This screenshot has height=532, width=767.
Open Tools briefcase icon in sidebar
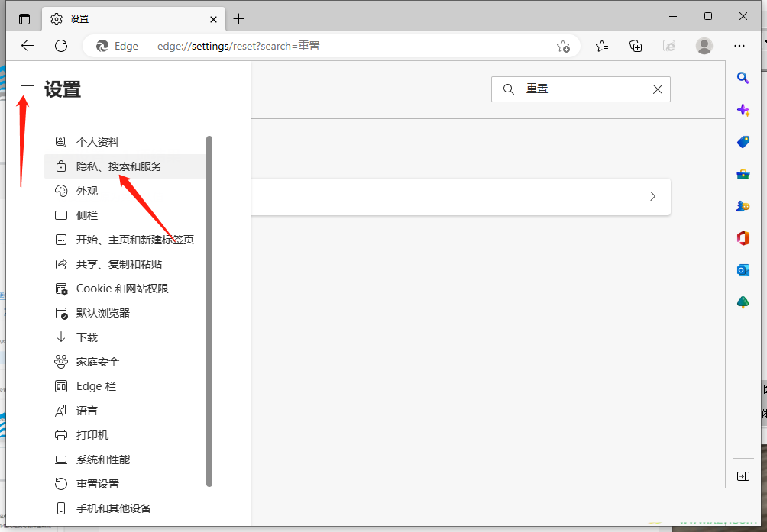[x=743, y=174]
